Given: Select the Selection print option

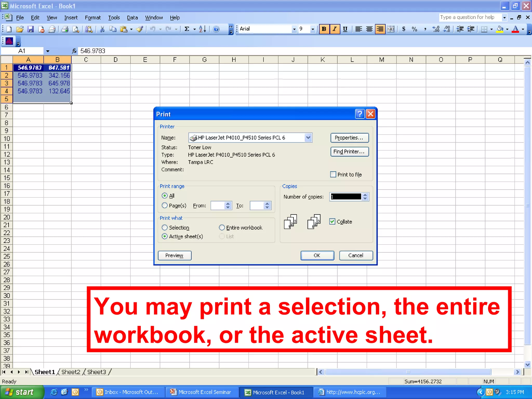Looking at the screenshot, I should [x=164, y=228].
